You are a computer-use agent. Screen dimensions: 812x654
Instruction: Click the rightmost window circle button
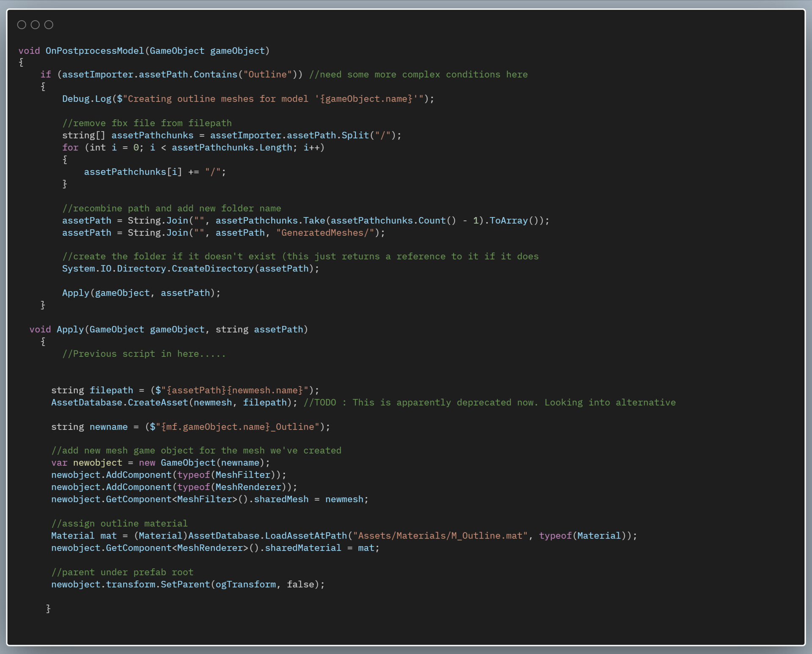[49, 25]
